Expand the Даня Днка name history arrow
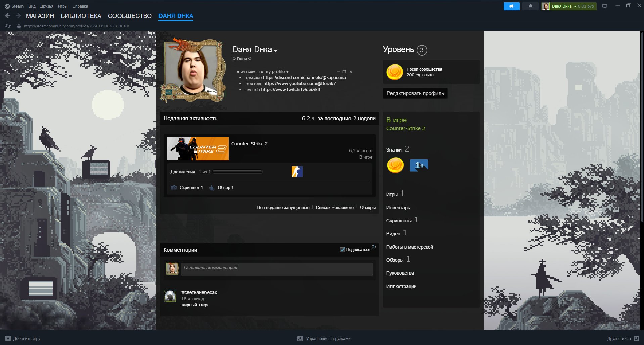Screen dimensions: 644x345 276,51
